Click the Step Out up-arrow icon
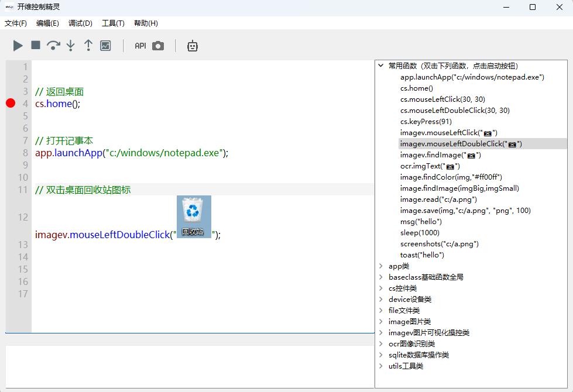Image resolution: width=573 pixels, height=392 pixels. pos(88,46)
